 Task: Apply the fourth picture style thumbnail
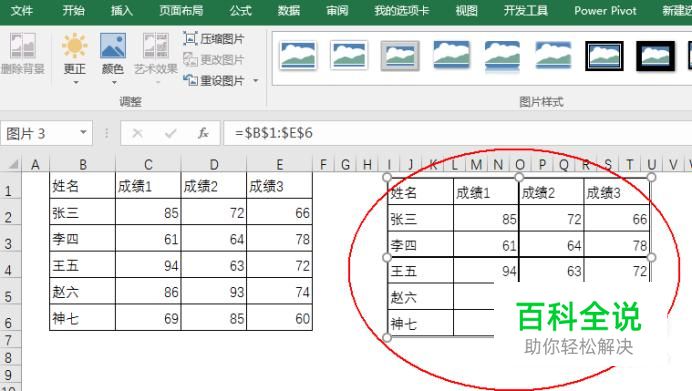[x=451, y=56]
